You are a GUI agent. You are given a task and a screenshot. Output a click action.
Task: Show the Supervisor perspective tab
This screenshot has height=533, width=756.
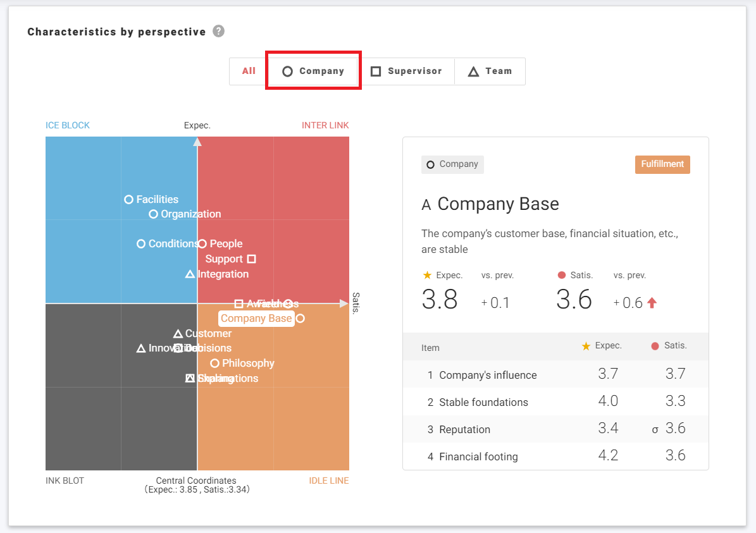click(x=406, y=71)
